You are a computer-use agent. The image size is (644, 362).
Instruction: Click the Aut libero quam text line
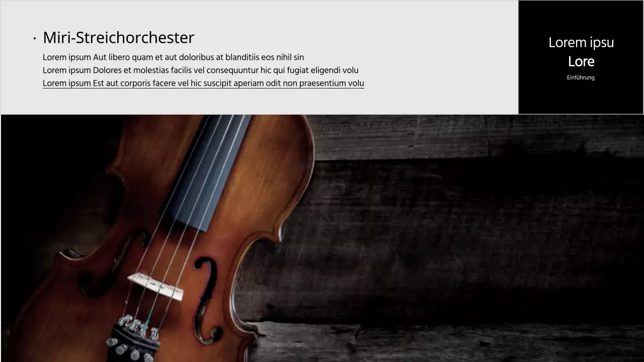173,57
